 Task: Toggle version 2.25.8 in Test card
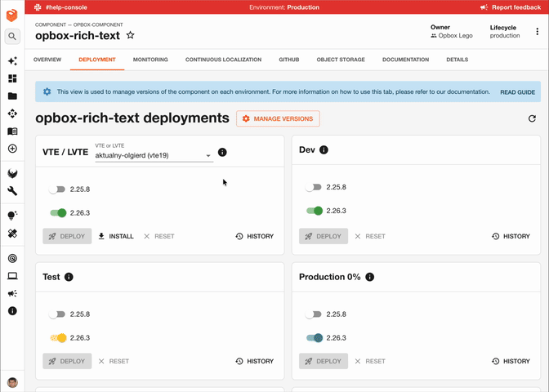coord(57,314)
